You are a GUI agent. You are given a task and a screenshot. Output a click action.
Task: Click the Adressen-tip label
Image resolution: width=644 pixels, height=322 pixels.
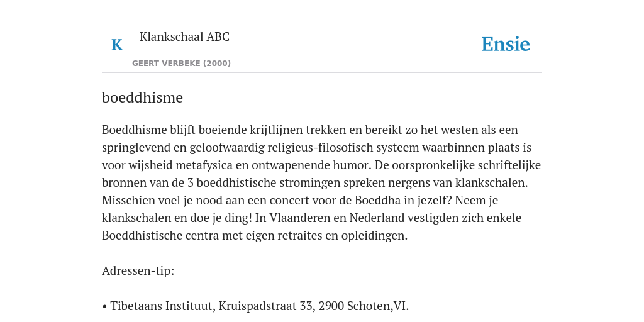[x=138, y=271]
